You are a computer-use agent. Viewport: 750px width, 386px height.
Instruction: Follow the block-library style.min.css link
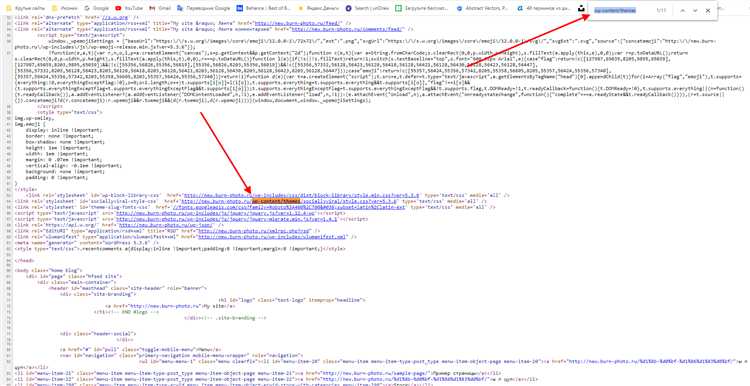point(302,195)
